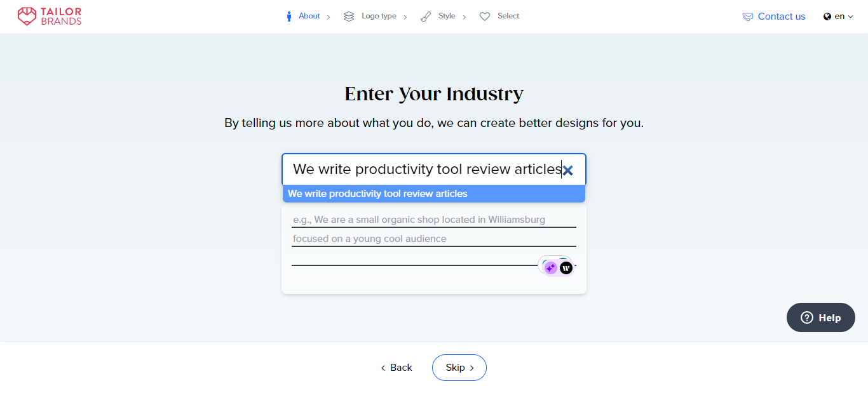Click the purple sparkle AI icon
868x393 pixels.
[x=551, y=268]
